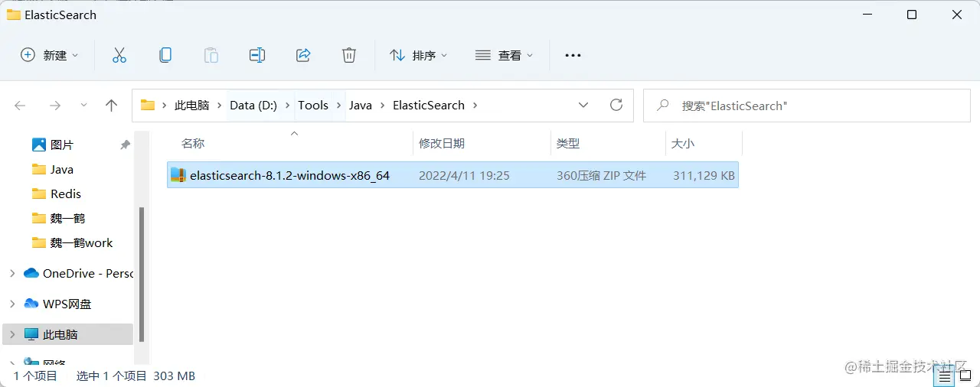This screenshot has height=387, width=980.
Task: Click the Cut scissors icon
Action: (x=119, y=55)
